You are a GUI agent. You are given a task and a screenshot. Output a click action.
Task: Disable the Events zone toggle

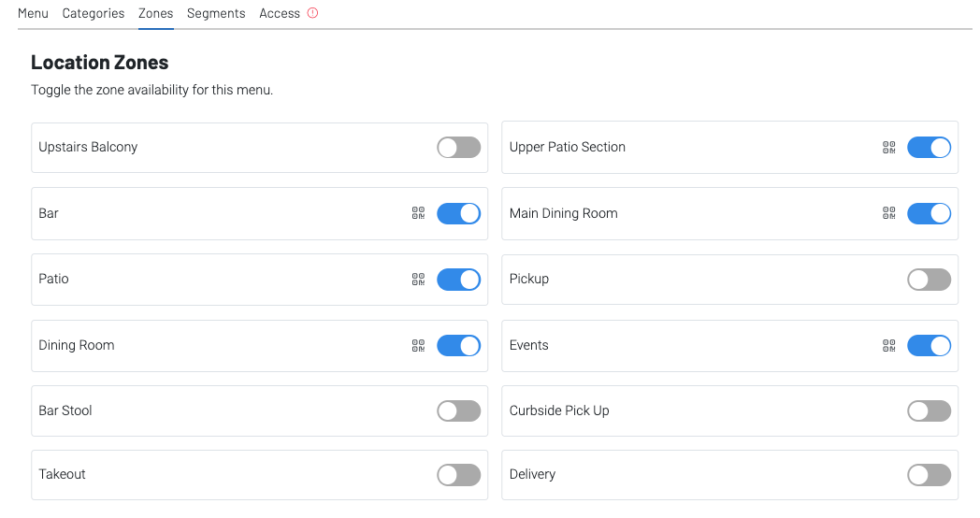pyautogui.click(x=929, y=345)
